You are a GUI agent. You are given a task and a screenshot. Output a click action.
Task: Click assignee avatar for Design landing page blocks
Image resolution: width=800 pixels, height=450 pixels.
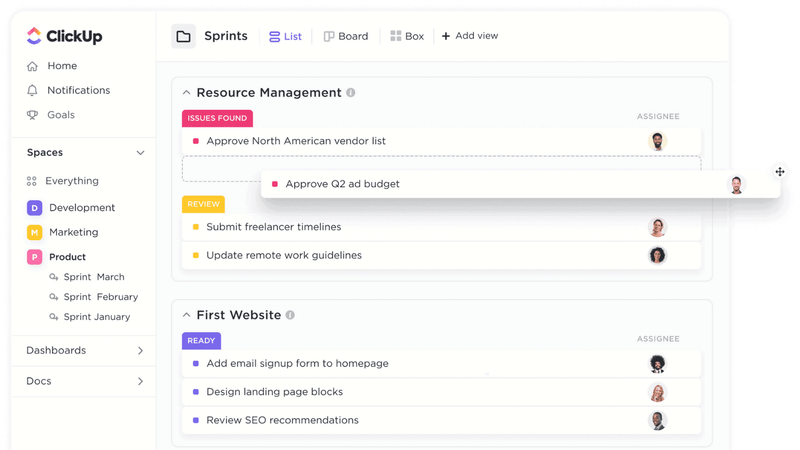657,392
